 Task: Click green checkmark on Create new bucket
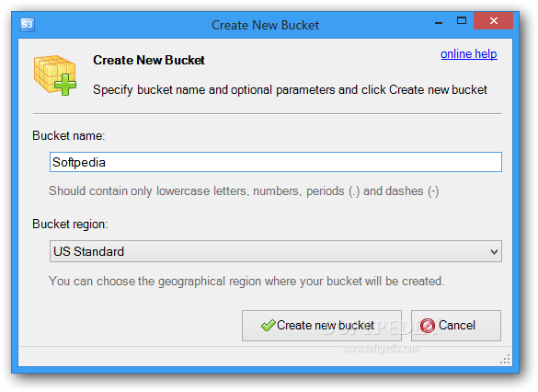coord(268,325)
